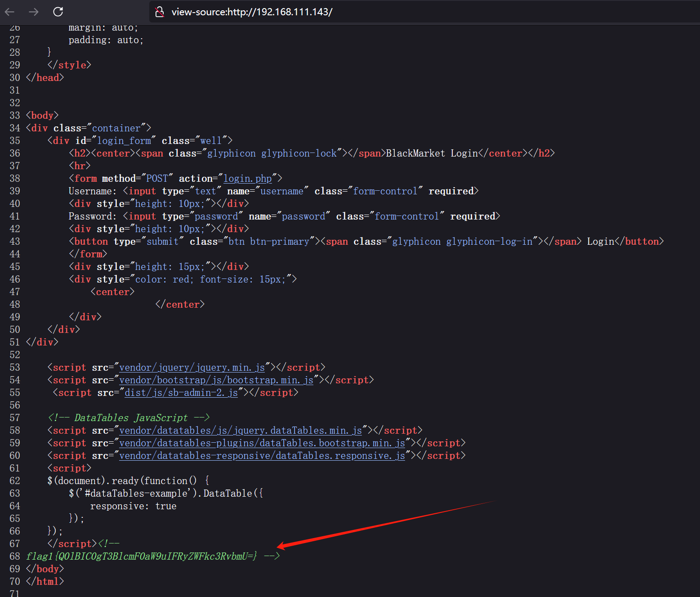The height and width of the screenshot is (597, 700).
Task: Open the vendor/jquery/jquery.min.js link
Action: 192,368
